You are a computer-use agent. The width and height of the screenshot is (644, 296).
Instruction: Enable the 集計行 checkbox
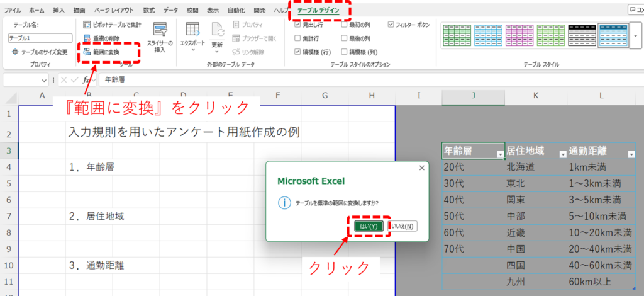298,38
